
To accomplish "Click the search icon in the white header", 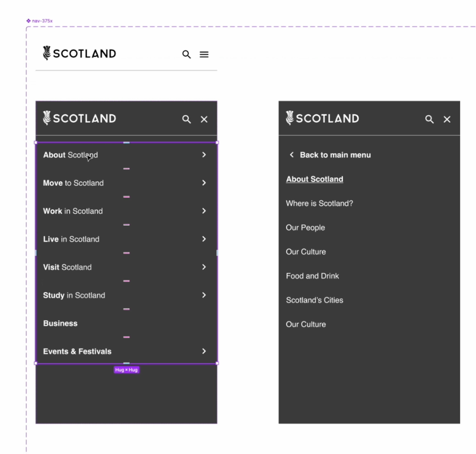I will point(186,54).
